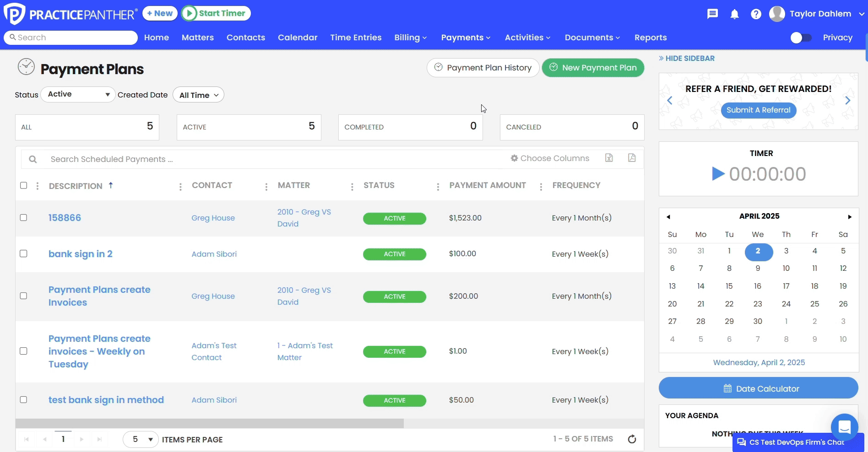Export payment plans to Excel
This screenshot has height=452, width=868.
(609, 158)
